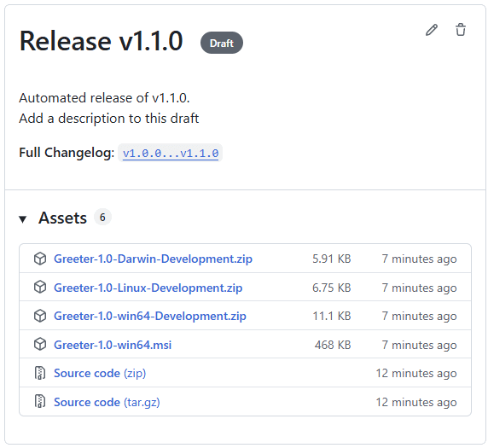Click '12 minutes ago' in tar.gz row
This screenshot has width=488, height=448.
[x=416, y=402]
